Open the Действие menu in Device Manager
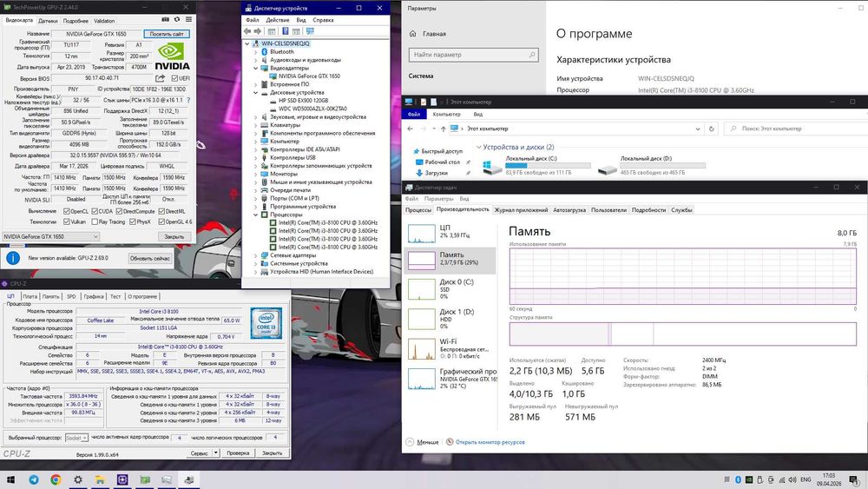 [x=277, y=19]
